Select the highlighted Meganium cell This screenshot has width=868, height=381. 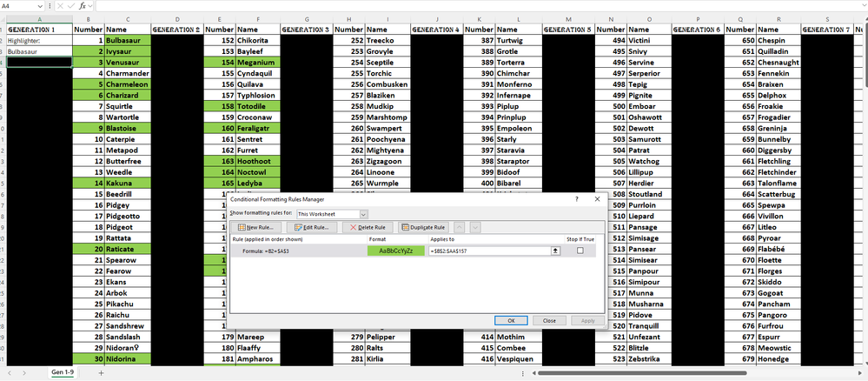[x=258, y=62]
